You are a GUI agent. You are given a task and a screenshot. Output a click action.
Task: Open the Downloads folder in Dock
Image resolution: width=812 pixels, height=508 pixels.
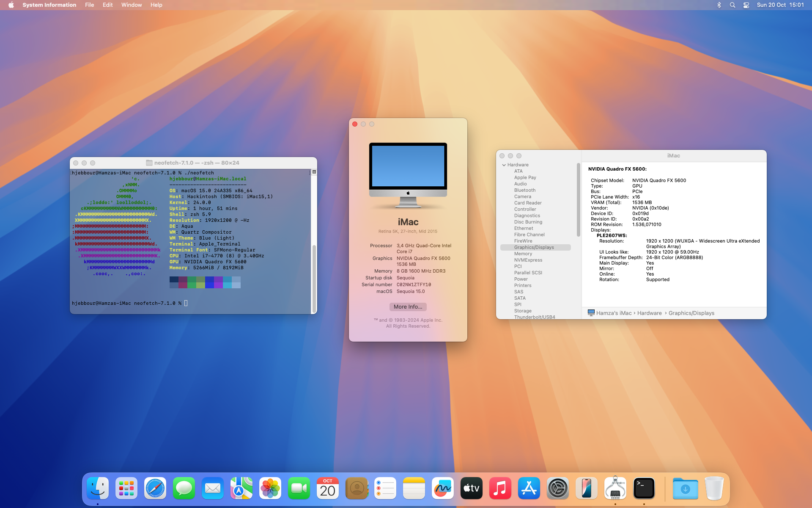[685, 488]
